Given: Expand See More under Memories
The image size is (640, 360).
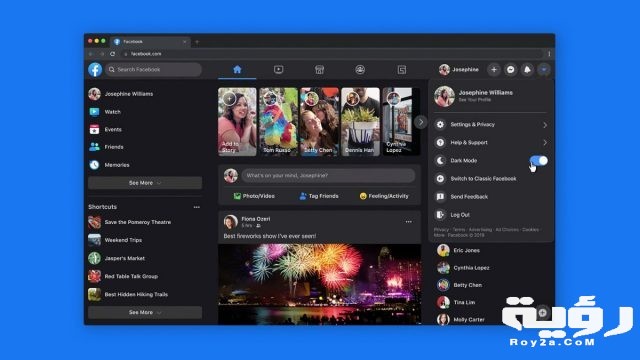Looking at the screenshot, I should [x=145, y=183].
